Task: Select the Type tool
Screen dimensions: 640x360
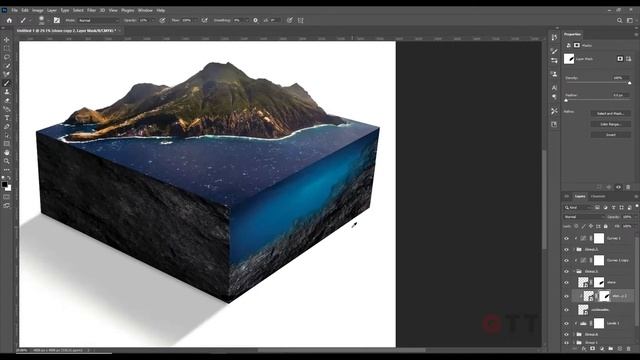Action: coord(7,118)
